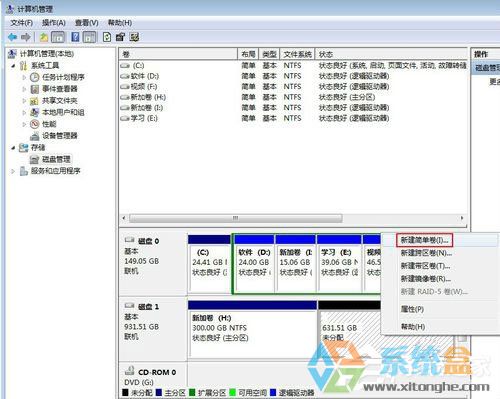Viewport: 500px width, 399px height.
Task: Sort by the 状态 column header
Action: 391,54
